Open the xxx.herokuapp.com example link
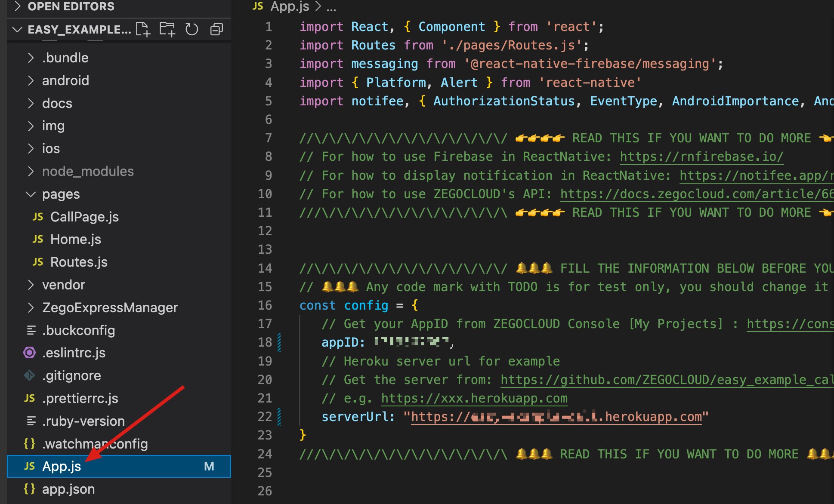 click(x=474, y=398)
